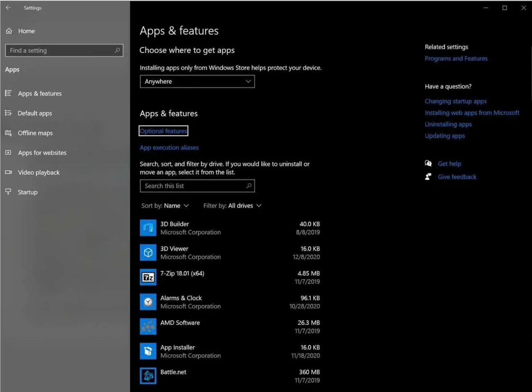Open the Video playback section

(x=38, y=173)
